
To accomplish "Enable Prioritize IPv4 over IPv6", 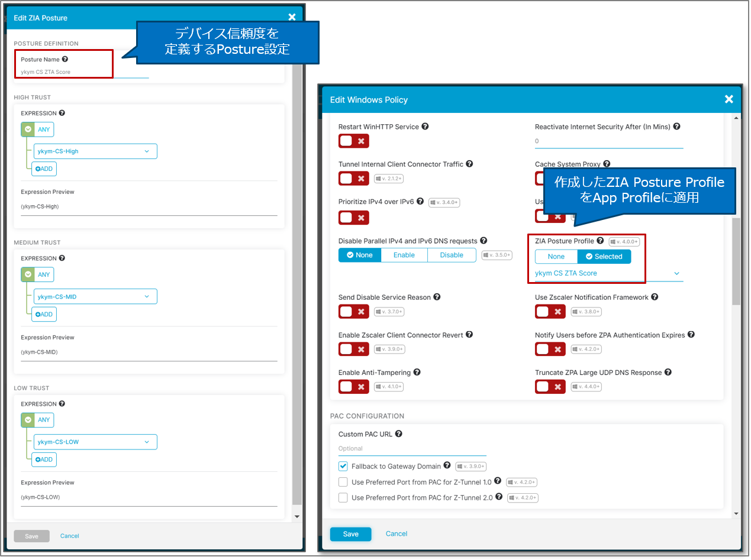I will coord(354,217).
